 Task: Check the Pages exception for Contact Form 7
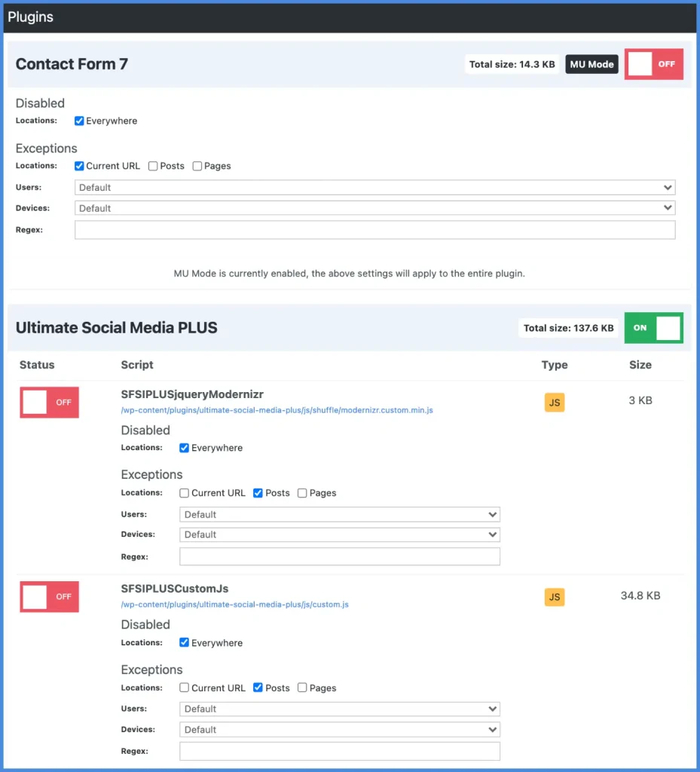(x=196, y=166)
